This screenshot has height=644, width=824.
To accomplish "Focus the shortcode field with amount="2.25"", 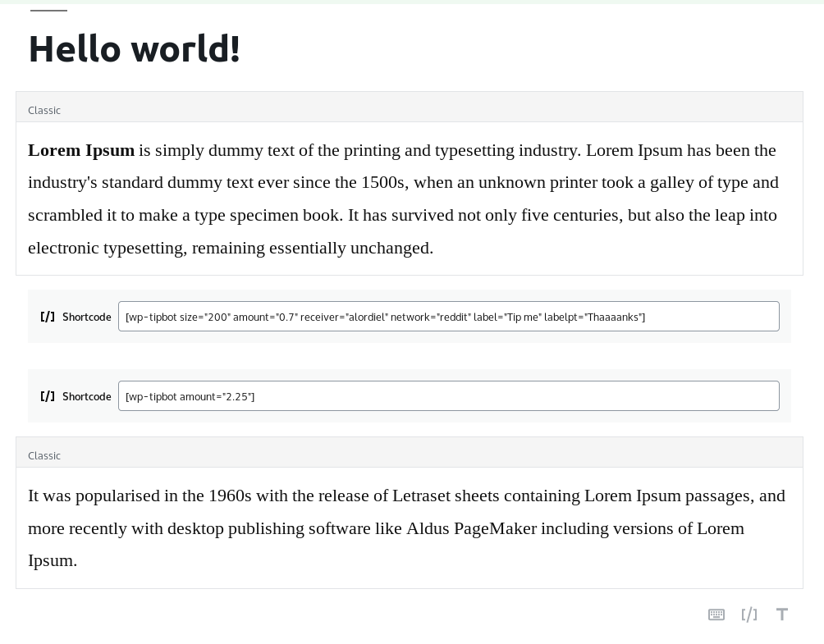I will [448, 396].
